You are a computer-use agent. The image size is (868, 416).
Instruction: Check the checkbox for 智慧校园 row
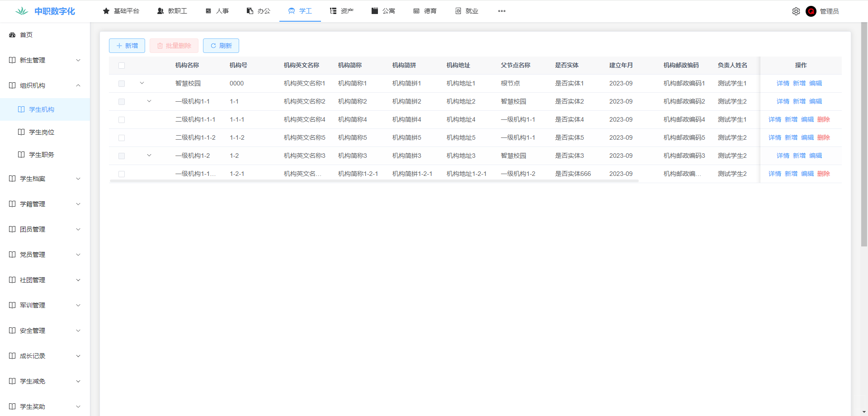[x=122, y=84]
